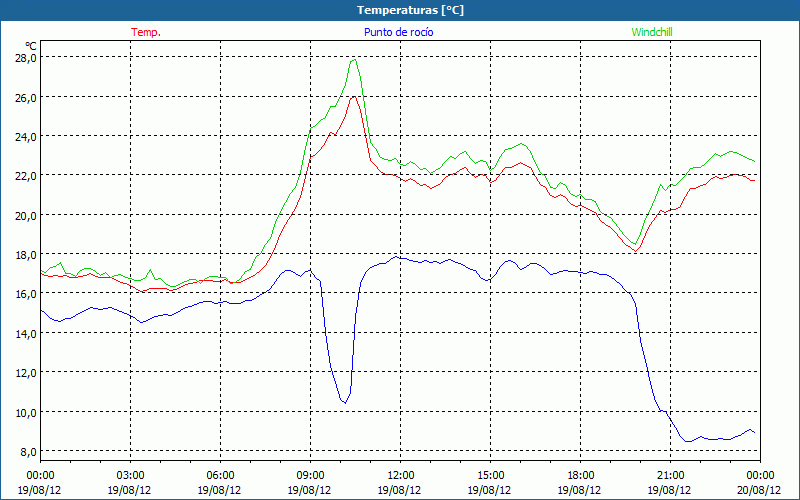This screenshot has height=500, width=800.
Task: Click the red Temp. legend label
Action: tap(146, 32)
